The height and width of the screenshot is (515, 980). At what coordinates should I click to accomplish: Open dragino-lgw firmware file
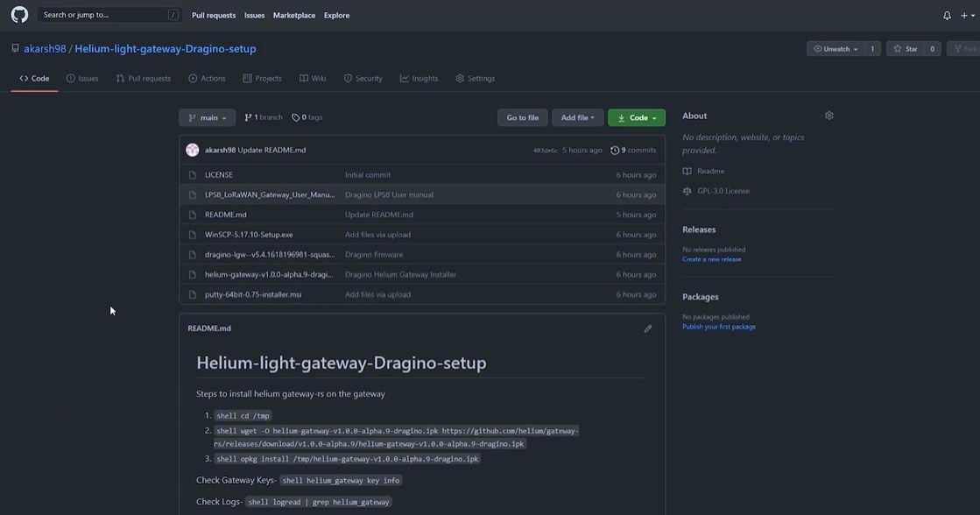click(x=270, y=255)
